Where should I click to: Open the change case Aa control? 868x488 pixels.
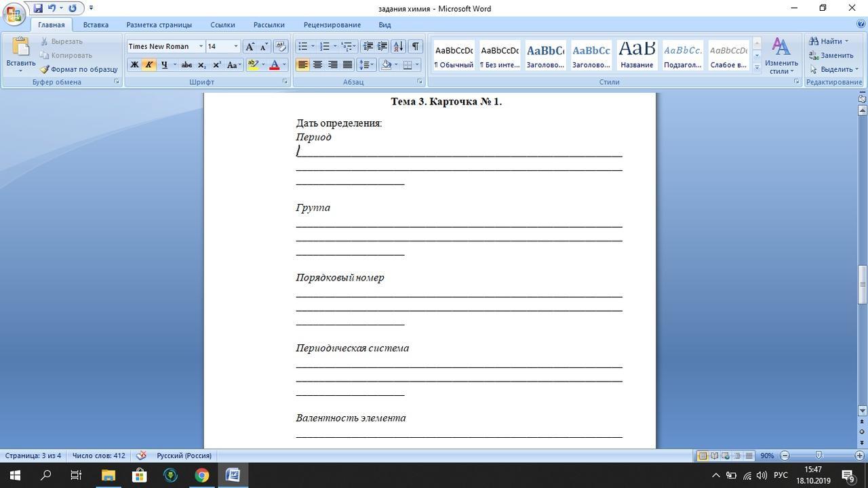[x=233, y=65]
